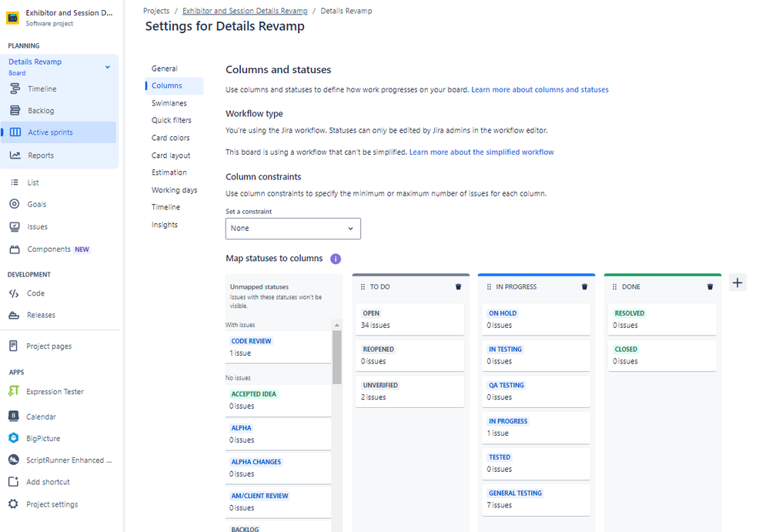Open the Calendar app icon

(x=14, y=416)
